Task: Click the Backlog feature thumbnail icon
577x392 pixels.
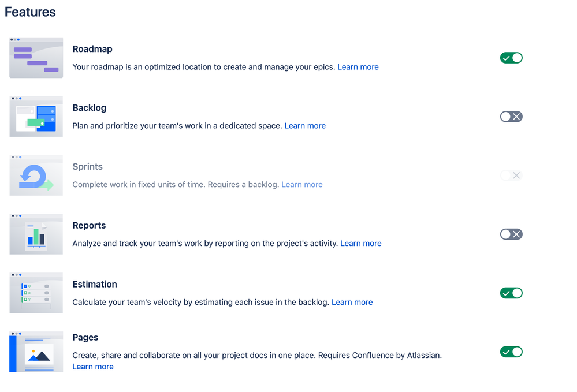Action: (36, 116)
